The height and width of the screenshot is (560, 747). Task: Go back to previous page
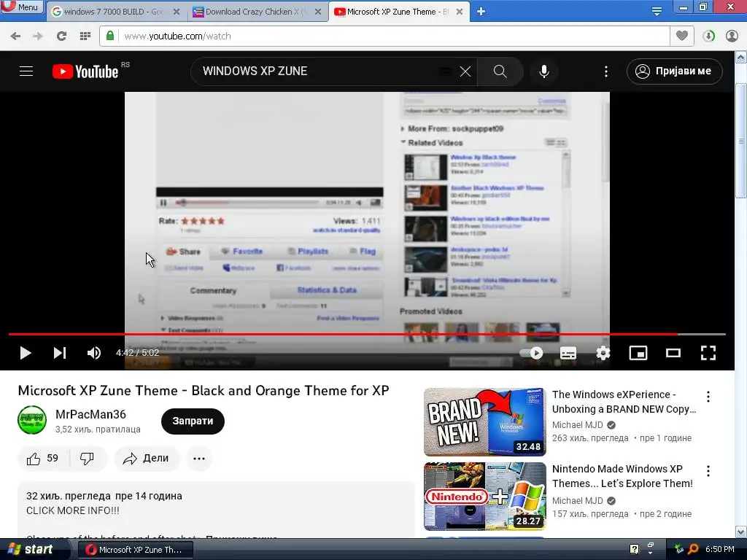[x=16, y=36]
